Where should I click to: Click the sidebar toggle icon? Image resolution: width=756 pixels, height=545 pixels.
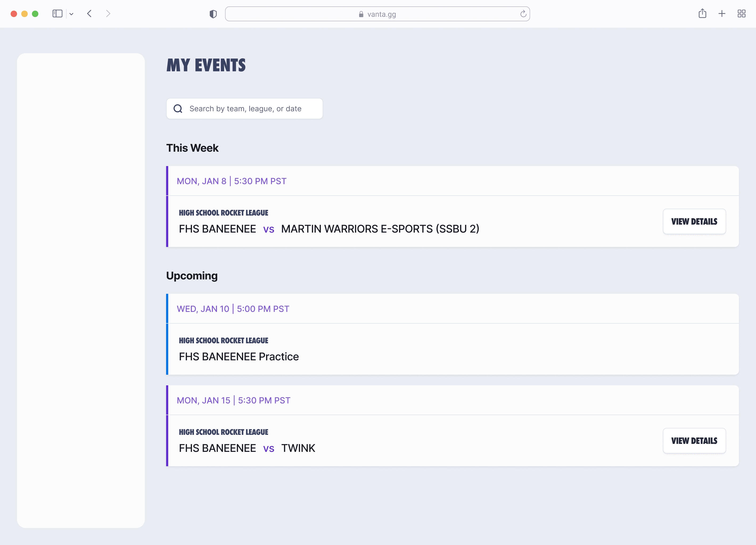click(x=57, y=14)
